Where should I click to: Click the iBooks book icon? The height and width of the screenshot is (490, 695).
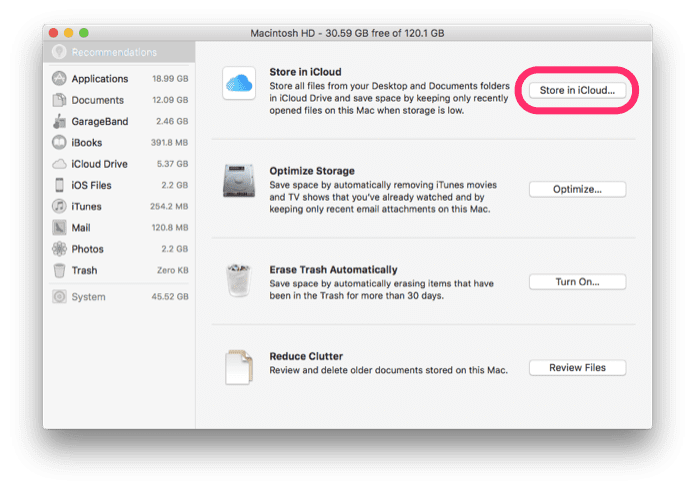coord(59,142)
